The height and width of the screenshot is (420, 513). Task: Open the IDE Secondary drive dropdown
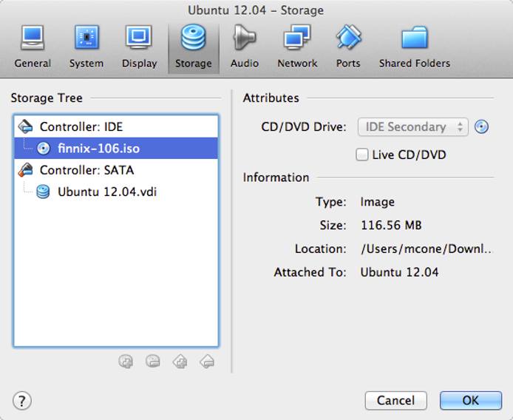point(412,127)
